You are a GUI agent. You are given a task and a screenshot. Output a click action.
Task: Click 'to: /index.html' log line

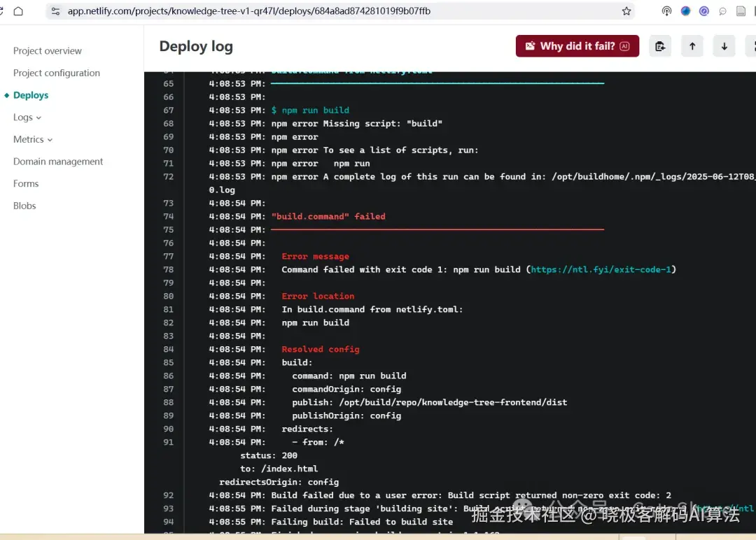pos(279,469)
